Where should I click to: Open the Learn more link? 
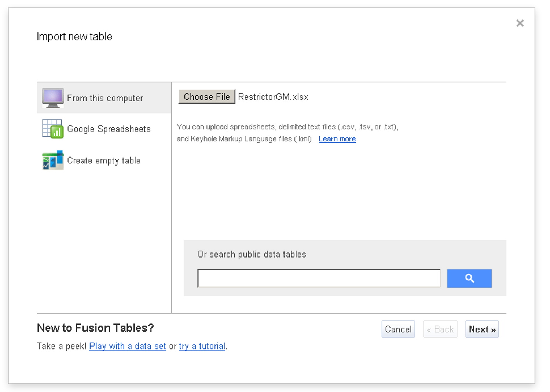(337, 139)
